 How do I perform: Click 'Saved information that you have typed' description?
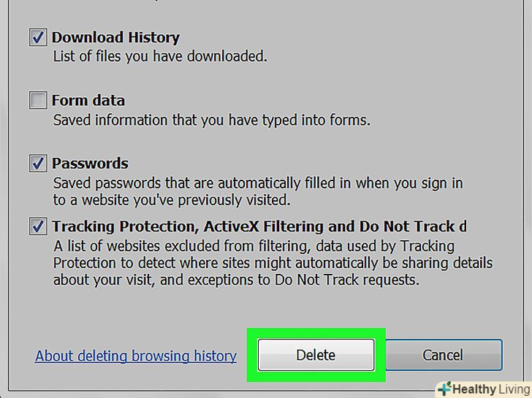coord(211,120)
